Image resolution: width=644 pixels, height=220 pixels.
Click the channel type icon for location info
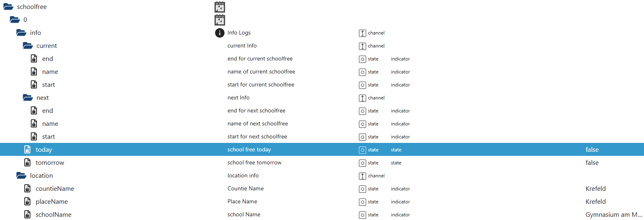(363, 176)
